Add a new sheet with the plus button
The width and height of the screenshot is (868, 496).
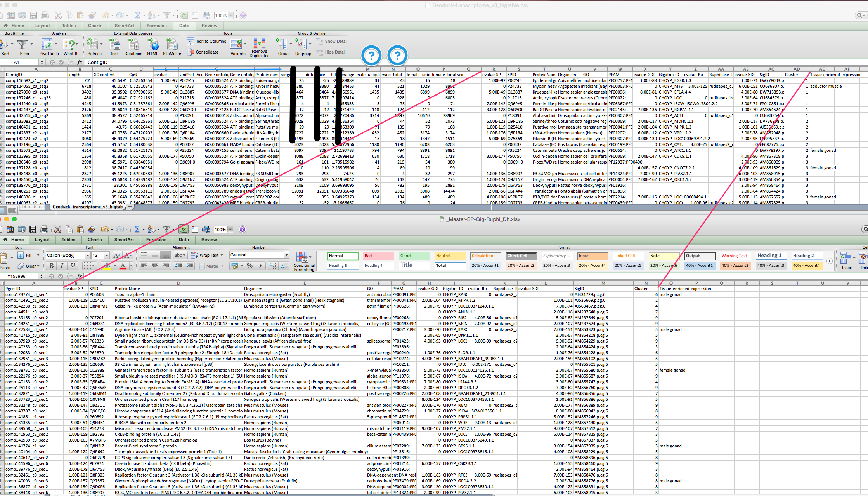130,207
